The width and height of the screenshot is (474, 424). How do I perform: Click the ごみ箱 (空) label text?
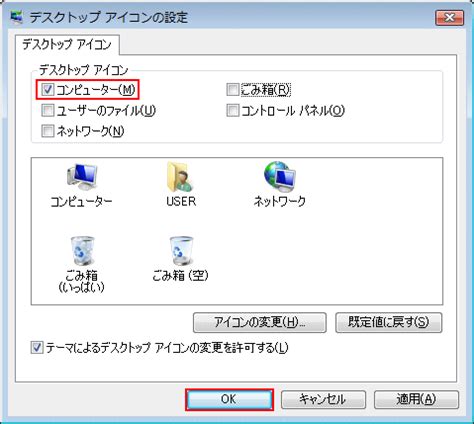[x=180, y=276]
